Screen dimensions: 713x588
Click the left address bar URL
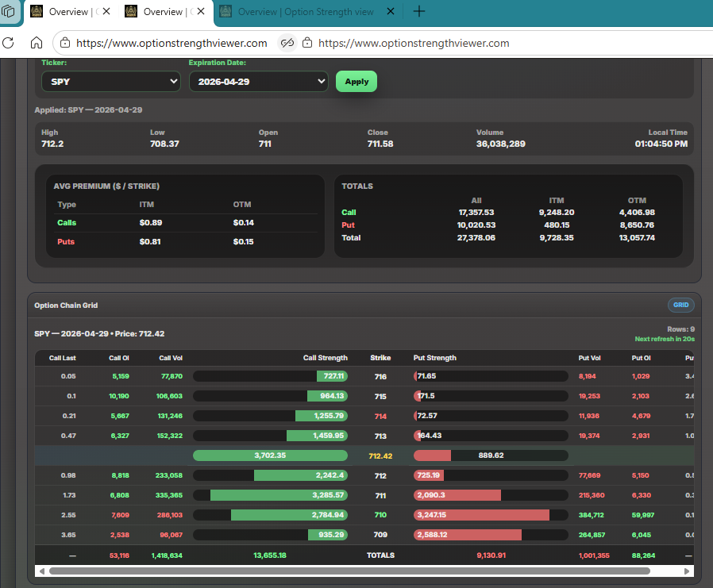click(x=172, y=43)
